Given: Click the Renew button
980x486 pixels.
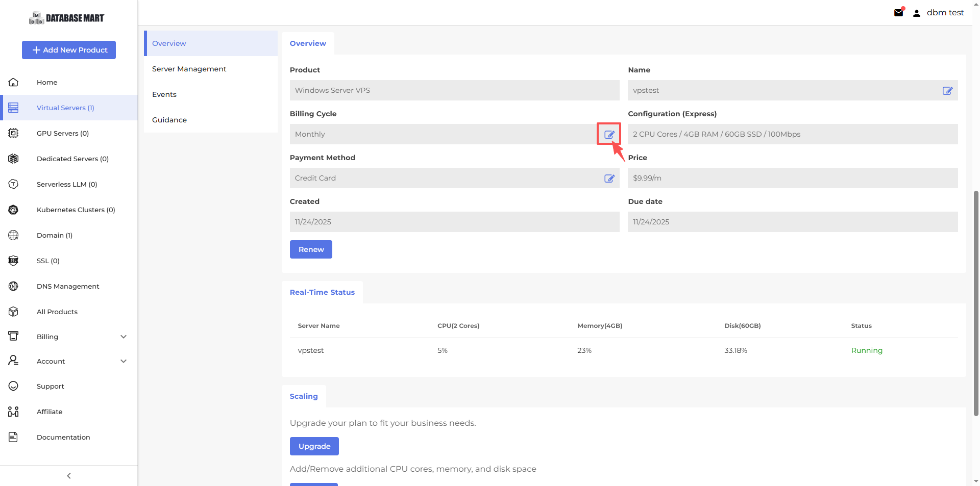Looking at the screenshot, I should [311, 249].
